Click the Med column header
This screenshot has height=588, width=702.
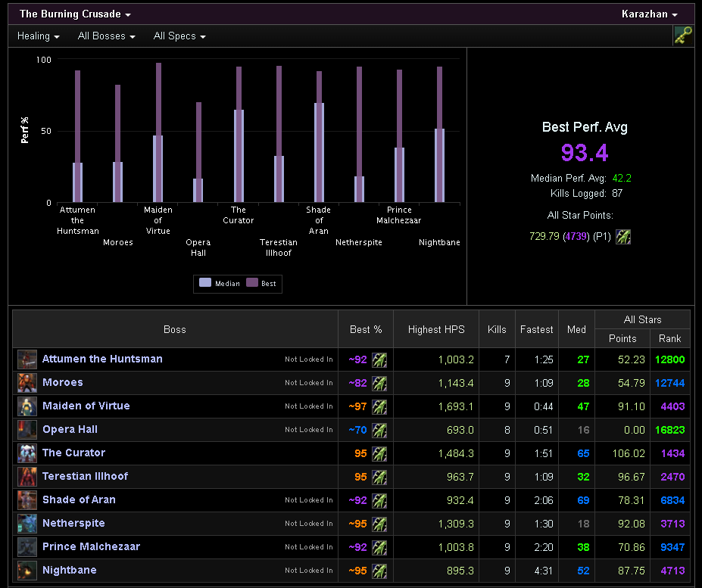576,329
